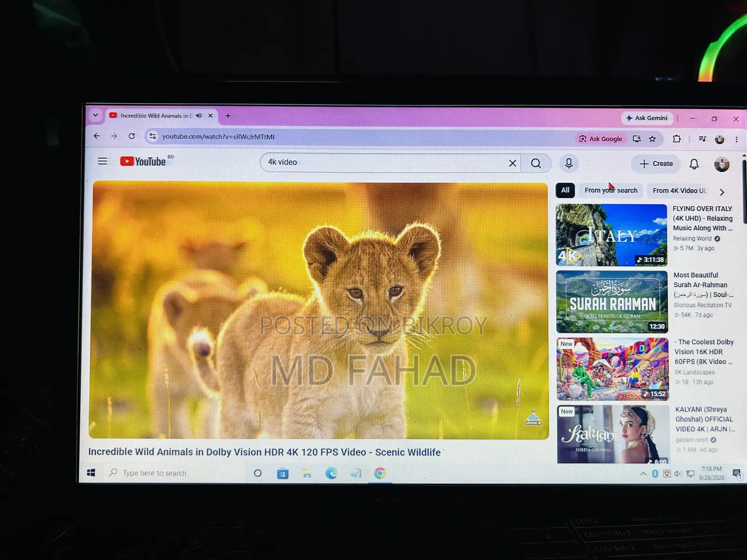Open the taskbar clock showing 7:18 PM
Screen dimensions: 747x560
coord(712,473)
